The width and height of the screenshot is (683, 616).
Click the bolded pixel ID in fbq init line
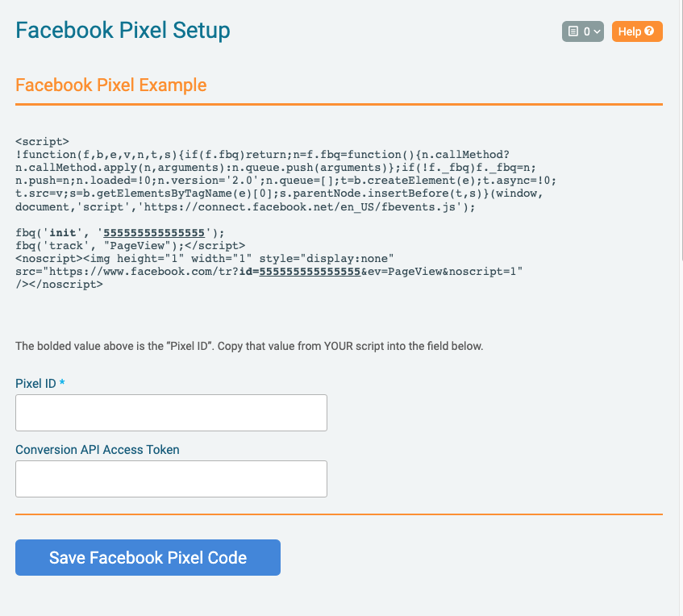click(154, 233)
